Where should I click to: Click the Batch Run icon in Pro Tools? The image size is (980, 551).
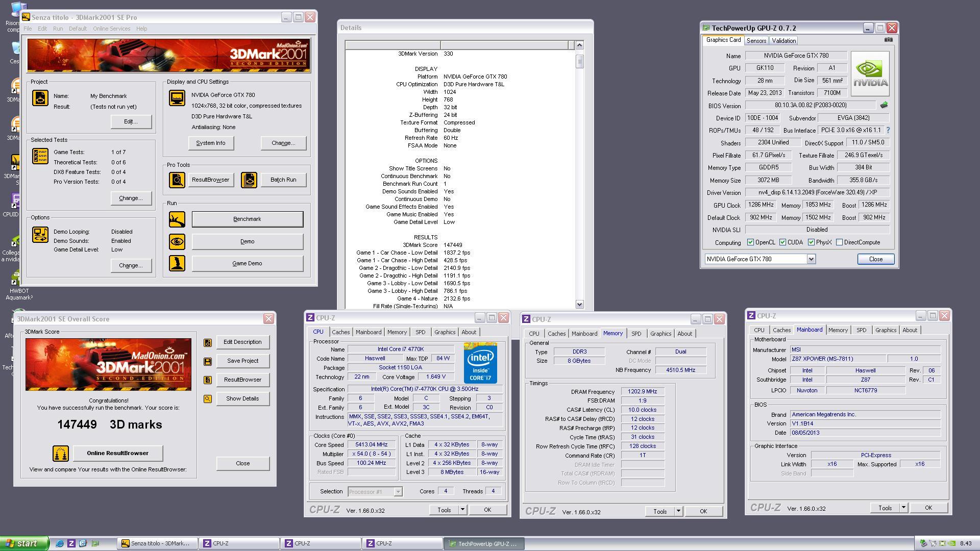(249, 180)
